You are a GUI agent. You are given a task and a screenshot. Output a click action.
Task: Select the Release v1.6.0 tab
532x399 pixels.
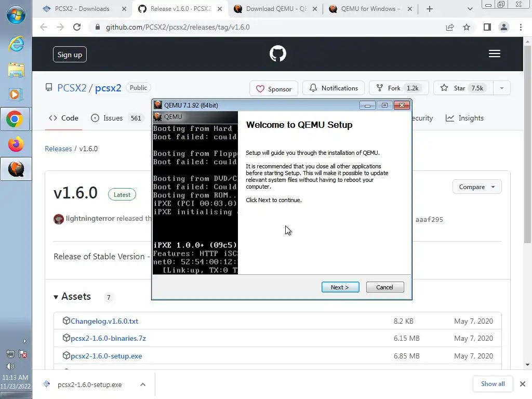(180, 9)
